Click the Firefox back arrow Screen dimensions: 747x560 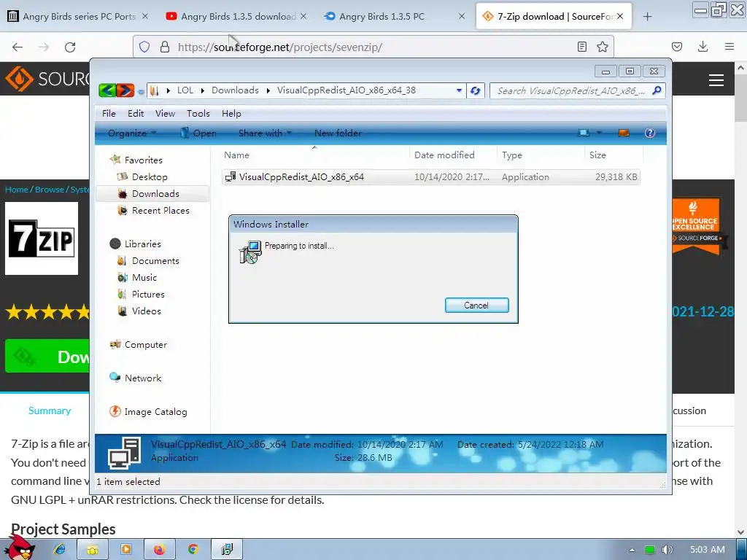click(18, 47)
